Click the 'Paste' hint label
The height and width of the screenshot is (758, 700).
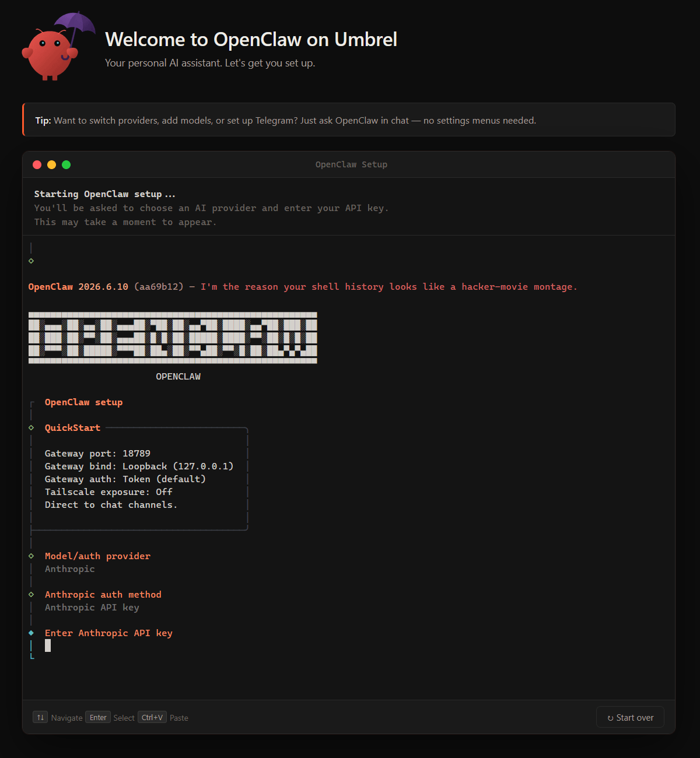pyautogui.click(x=179, y=718)
